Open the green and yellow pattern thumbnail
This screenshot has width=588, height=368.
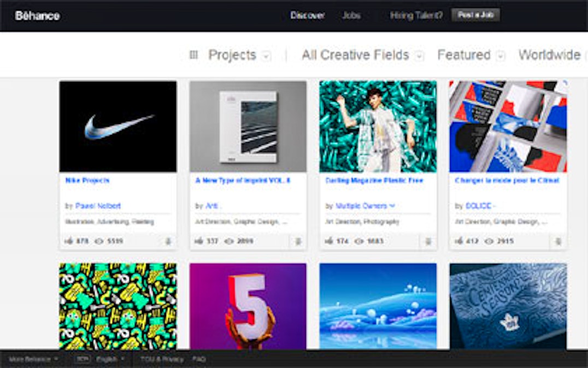click(x=118, y=306)
